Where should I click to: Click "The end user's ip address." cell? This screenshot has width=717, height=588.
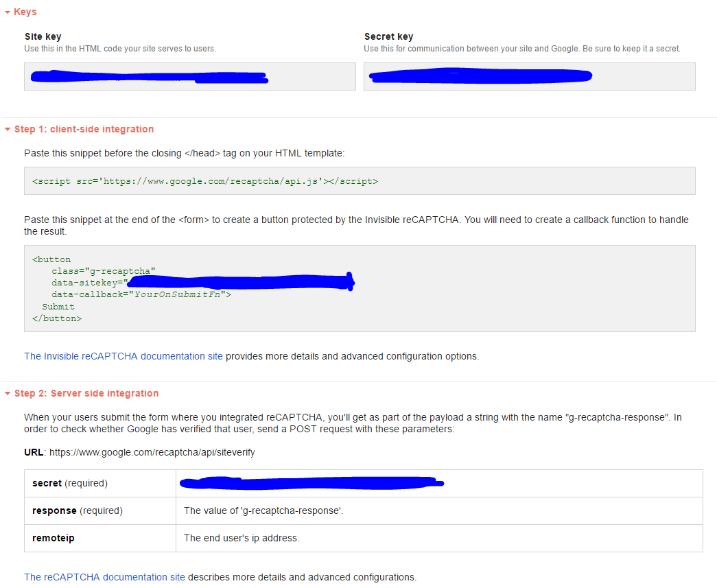coord(439,538)
